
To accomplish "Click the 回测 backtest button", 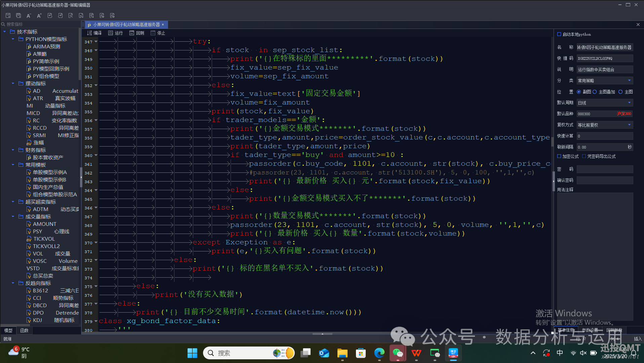I will pos(137,33).
